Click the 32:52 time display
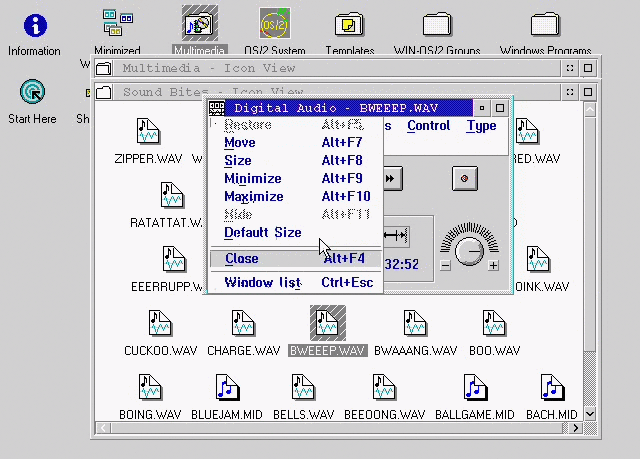 tap(402, 264)
